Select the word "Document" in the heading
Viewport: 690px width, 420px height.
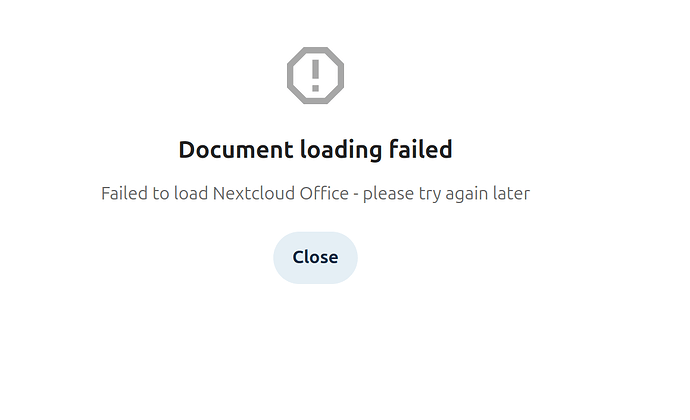[236, 150]
